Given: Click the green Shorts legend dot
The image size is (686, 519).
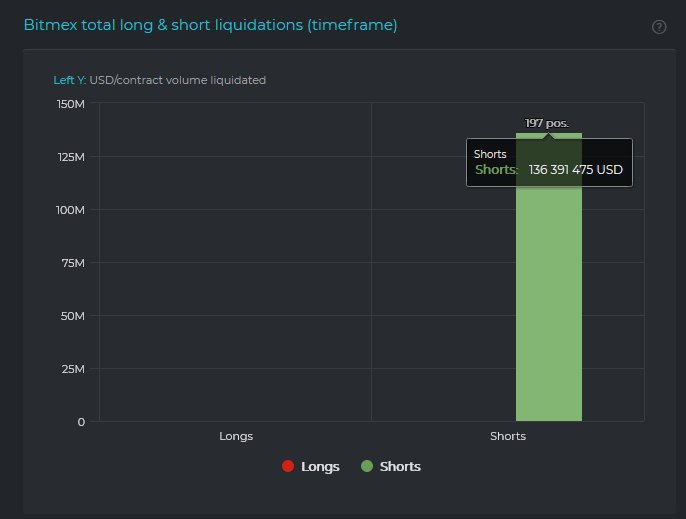Looking at the screenshot, I should pos(367,466).
